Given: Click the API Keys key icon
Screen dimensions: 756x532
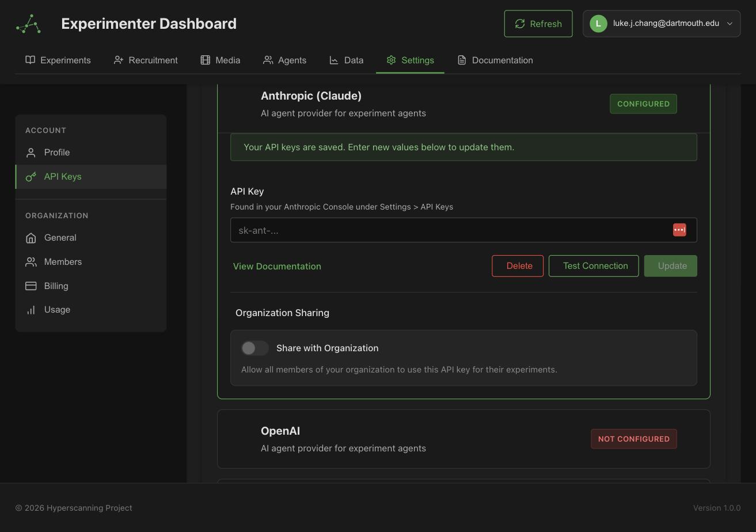Looking at the screenshot, I should click(x=31, y=177).
